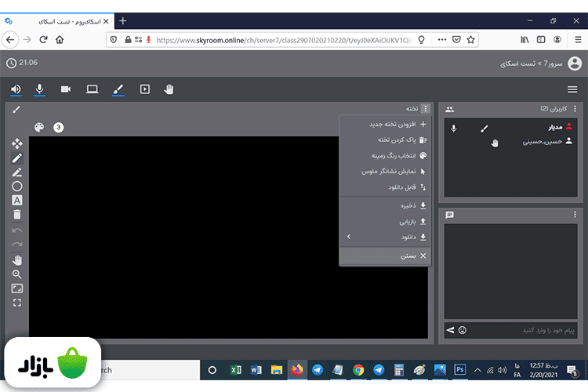Open the color palette above the whiteboard
Viewport: 588px width, 392px height.
pos(40,127)
